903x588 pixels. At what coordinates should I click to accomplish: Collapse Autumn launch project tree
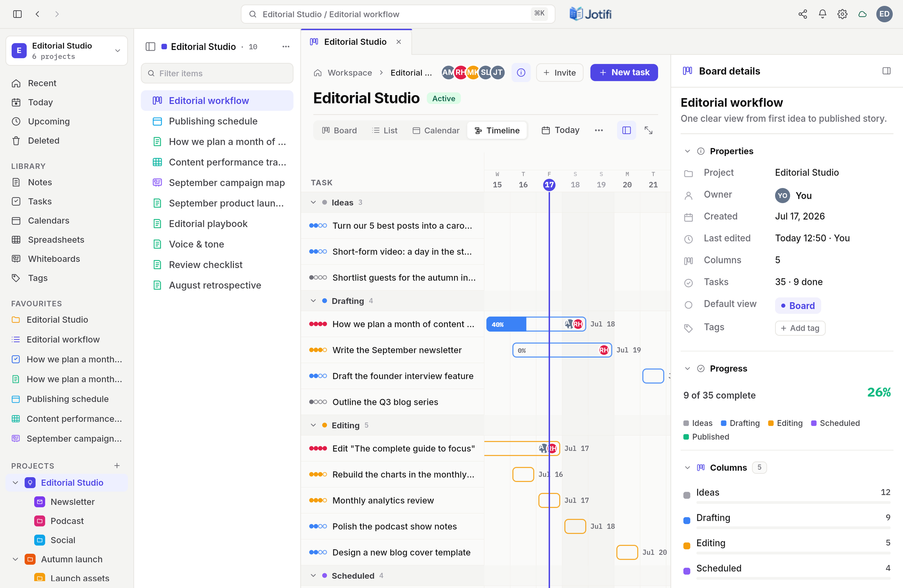[15, 559]
